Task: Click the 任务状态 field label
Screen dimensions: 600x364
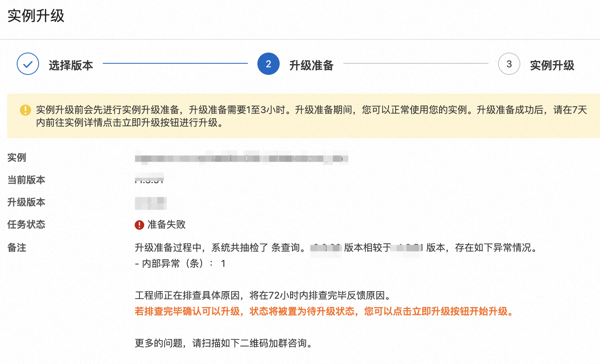Action: 26,225
